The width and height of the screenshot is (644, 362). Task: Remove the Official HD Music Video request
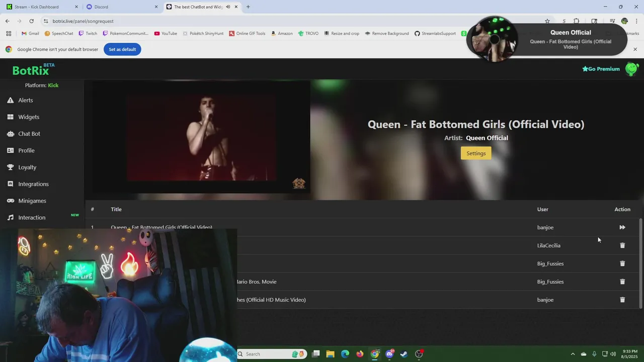coord(622,300)
